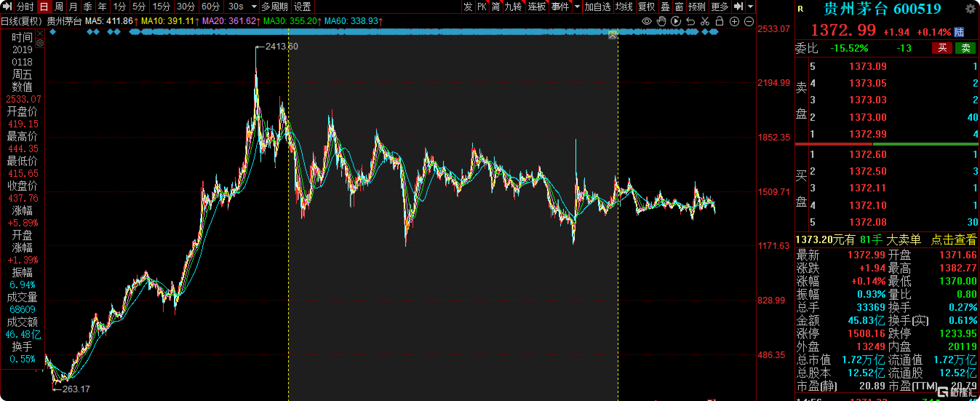Toggle the 连板 indicator
Viewport: 980px width, 401px height.
[537, 7]
